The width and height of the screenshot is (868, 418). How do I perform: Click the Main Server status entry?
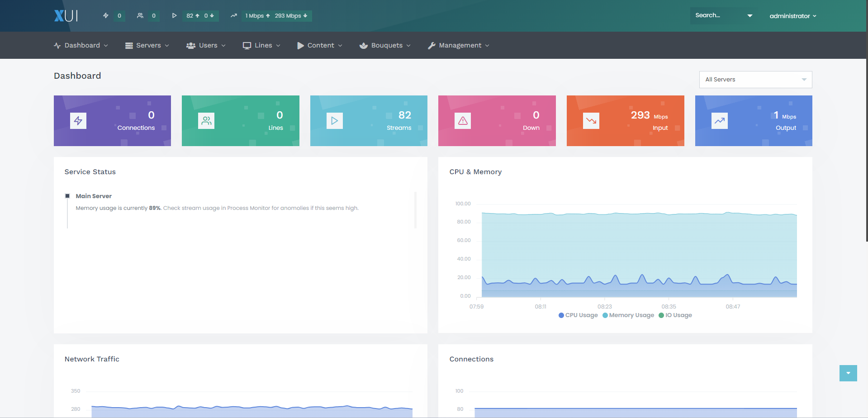tap(94, 196)
